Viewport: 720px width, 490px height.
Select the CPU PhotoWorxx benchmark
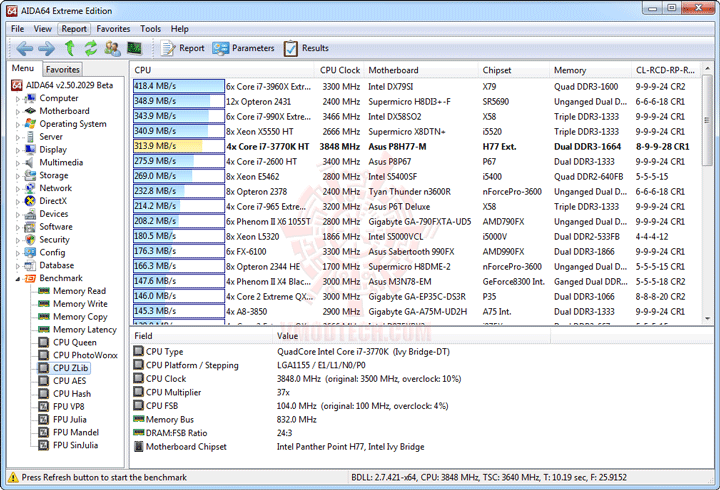click(x=85, y=355)
